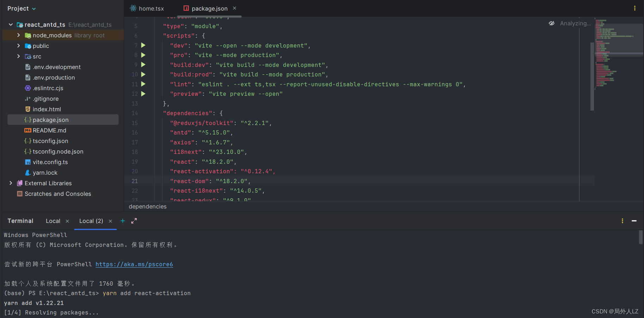The image size is (644, 318).
Task: Select the package.json editor tab
Action: 209,8
